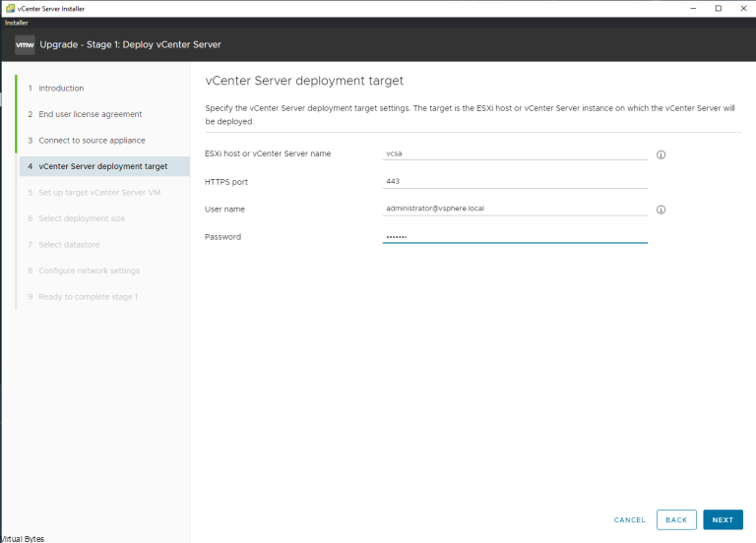
Task: Click Select deployment size step
Action: [82, 218]
